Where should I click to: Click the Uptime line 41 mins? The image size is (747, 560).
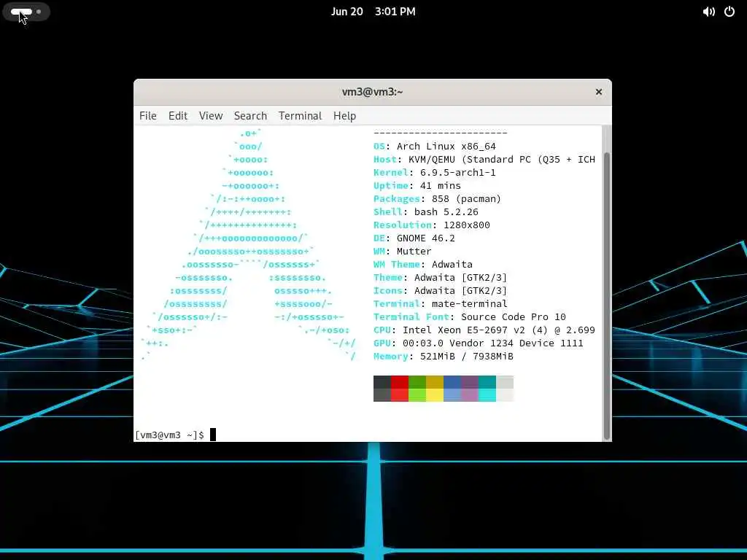pos(417,186)
